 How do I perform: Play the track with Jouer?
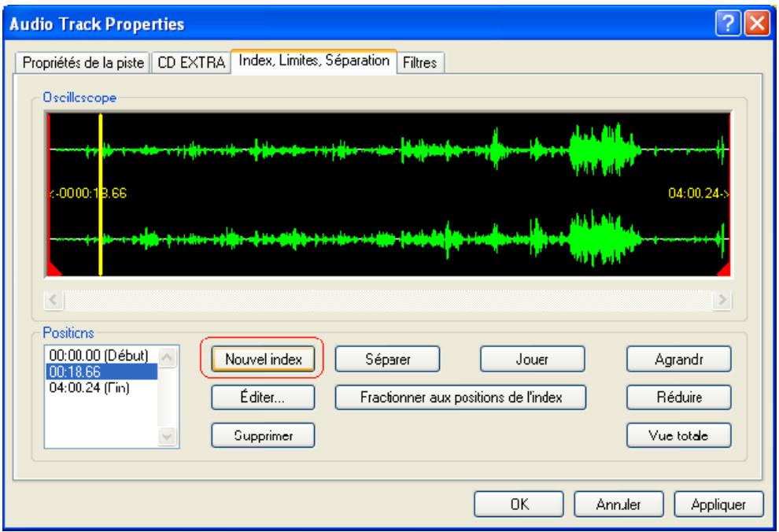[532, 359]
